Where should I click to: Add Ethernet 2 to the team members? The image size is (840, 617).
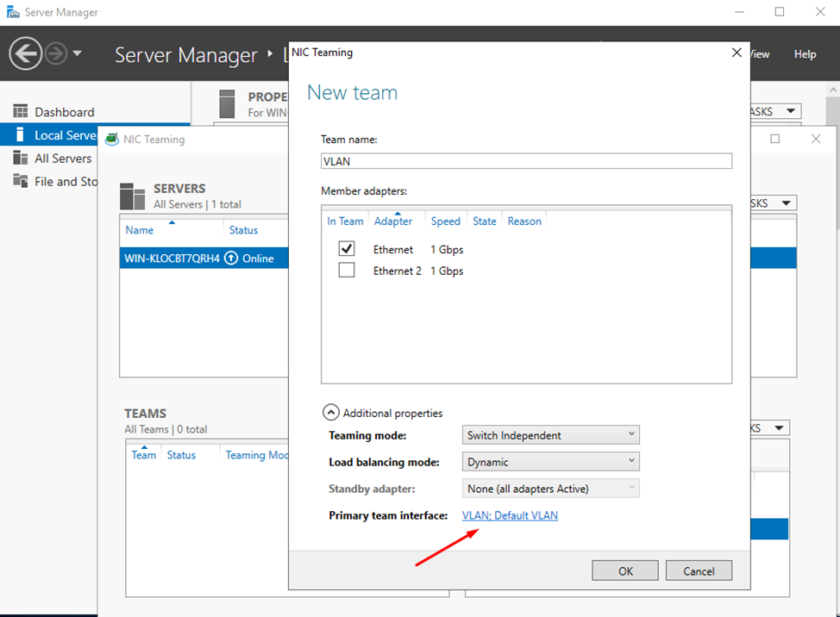348,270
